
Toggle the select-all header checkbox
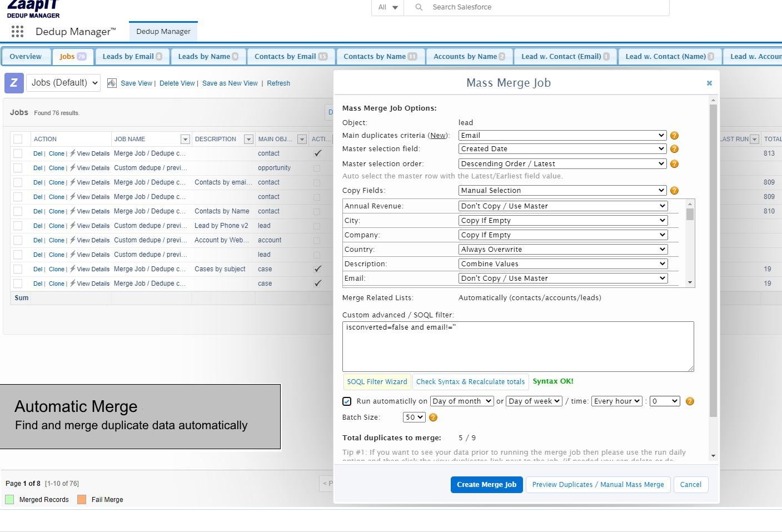(18, 139)
